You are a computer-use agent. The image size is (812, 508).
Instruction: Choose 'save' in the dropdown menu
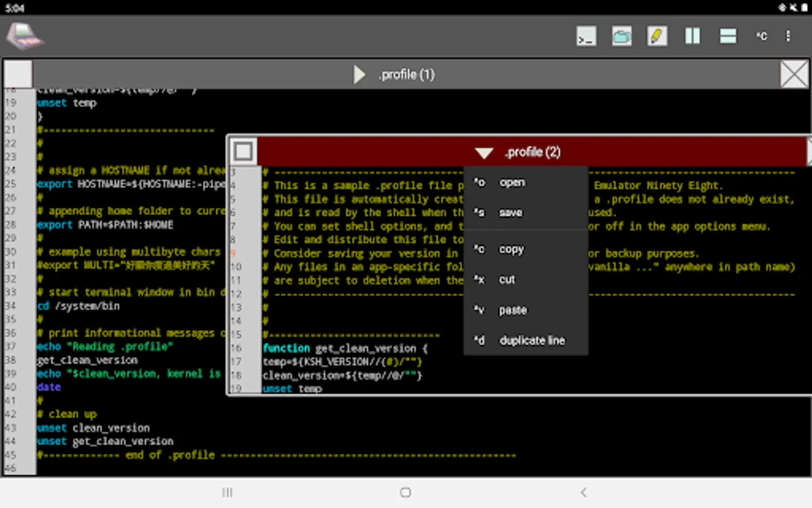(510, 213)
